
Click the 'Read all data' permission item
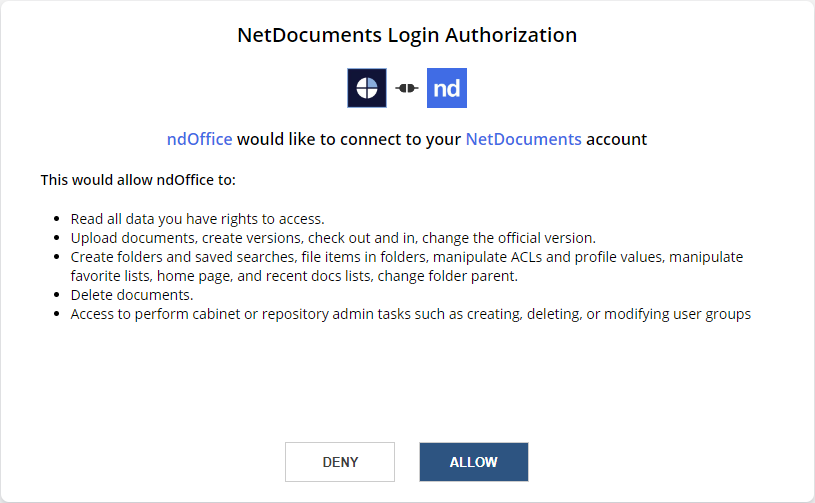(198, 219)
